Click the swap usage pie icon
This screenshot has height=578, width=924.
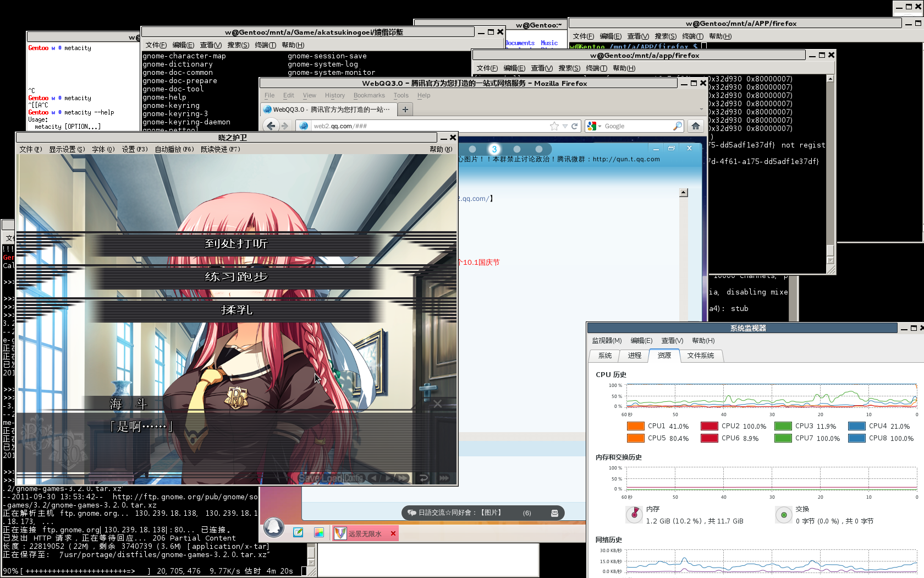pyautogui.click(x=784, y=515)
